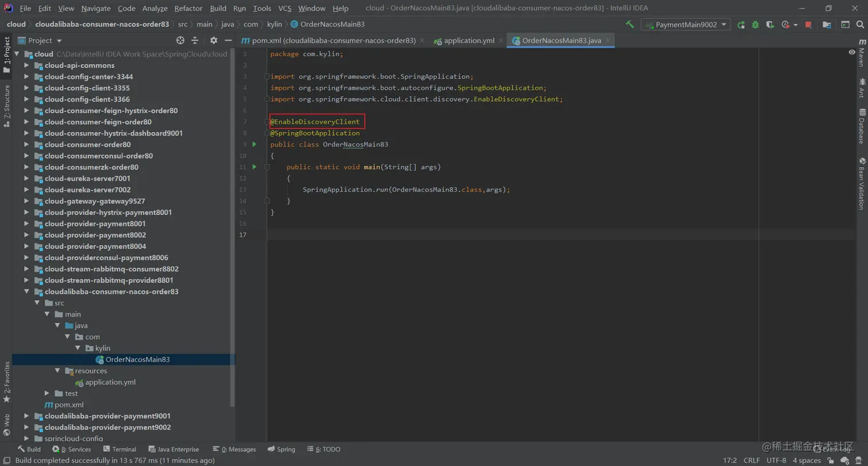Click the Project panel vertical scrollbar
This screenshot has width=868, height=466.
(x=232, y=227)
